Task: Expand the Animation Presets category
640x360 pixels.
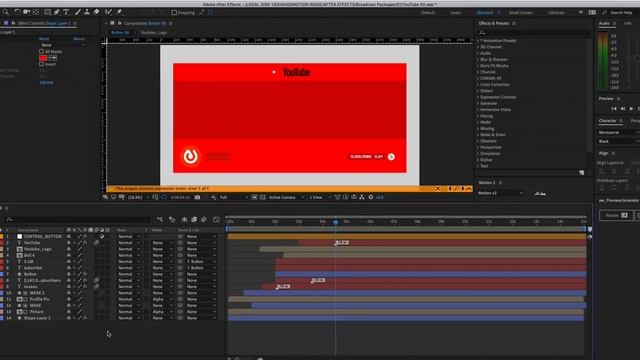Action: (478, 41)
